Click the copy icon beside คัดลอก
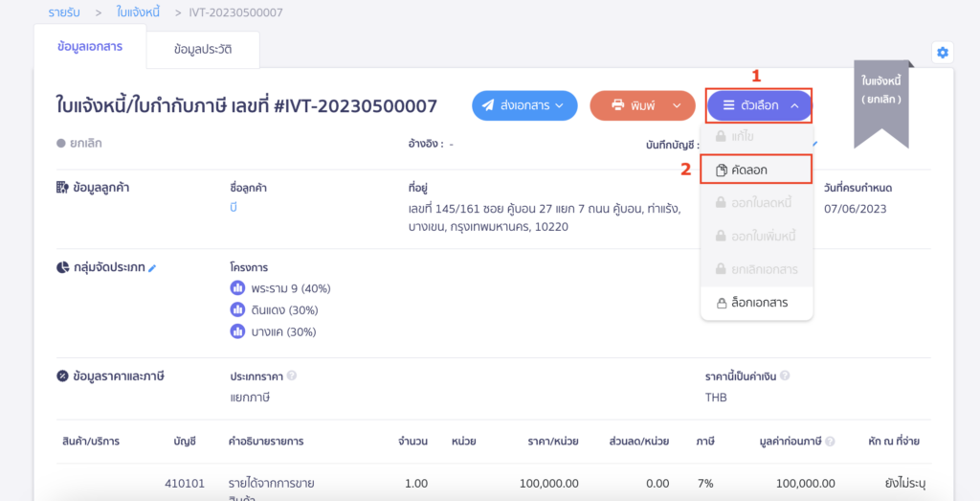This screenshot has width=980, height=501. pyautogui.click(x=722, y=170)
